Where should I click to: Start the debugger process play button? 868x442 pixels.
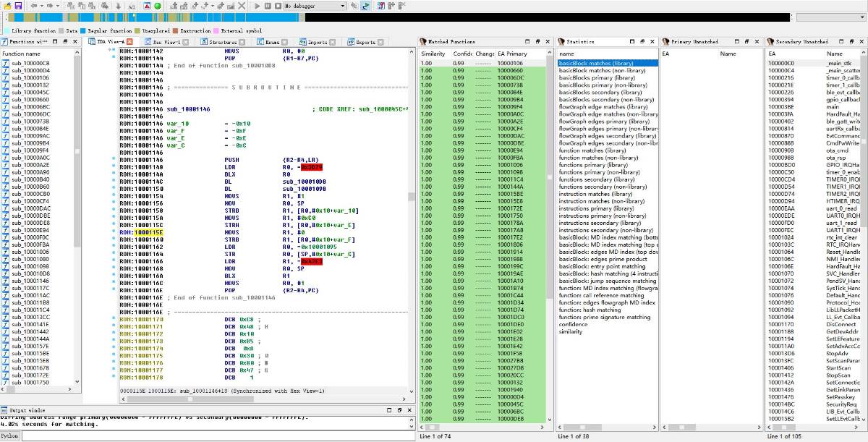point(258,6)
